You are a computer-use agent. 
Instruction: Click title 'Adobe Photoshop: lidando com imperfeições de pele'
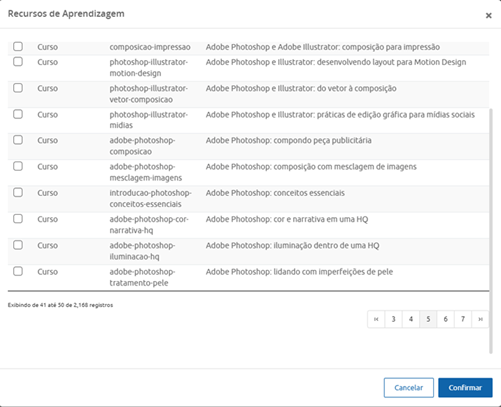tap(299, 272)
